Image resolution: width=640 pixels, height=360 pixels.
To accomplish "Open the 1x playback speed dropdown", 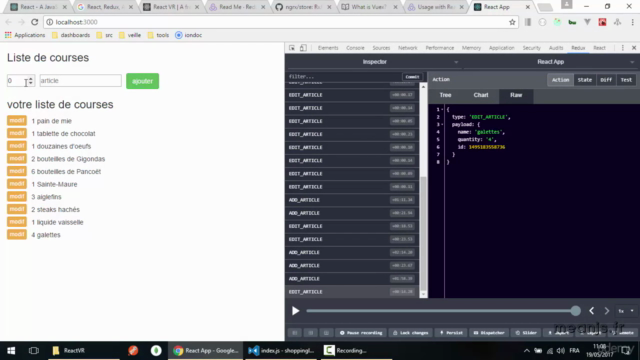I will coord(626,311).
